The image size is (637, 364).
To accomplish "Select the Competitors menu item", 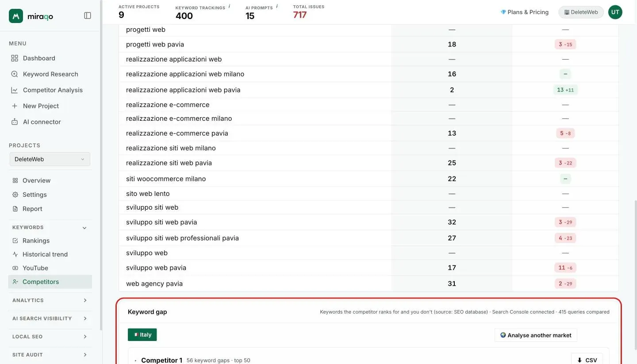I will pos(50,282).
